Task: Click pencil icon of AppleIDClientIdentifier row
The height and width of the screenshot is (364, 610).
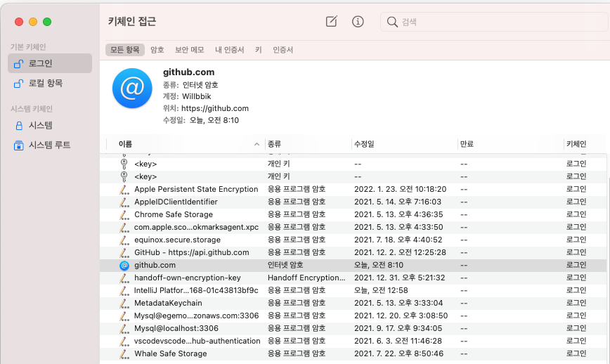Action: [124, 202]
